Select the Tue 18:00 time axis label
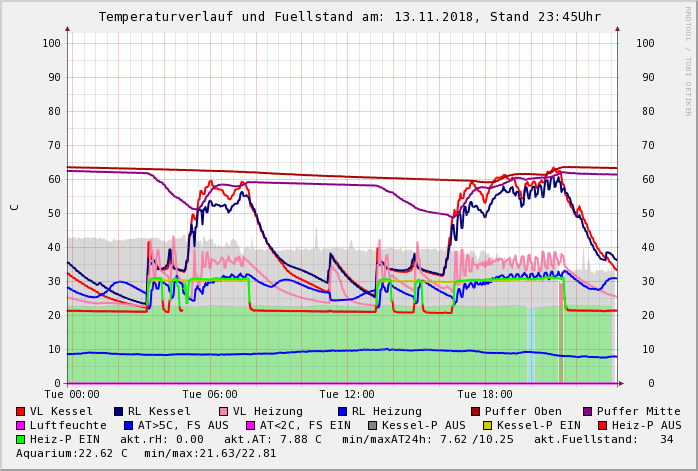 [x=484, y=394]
